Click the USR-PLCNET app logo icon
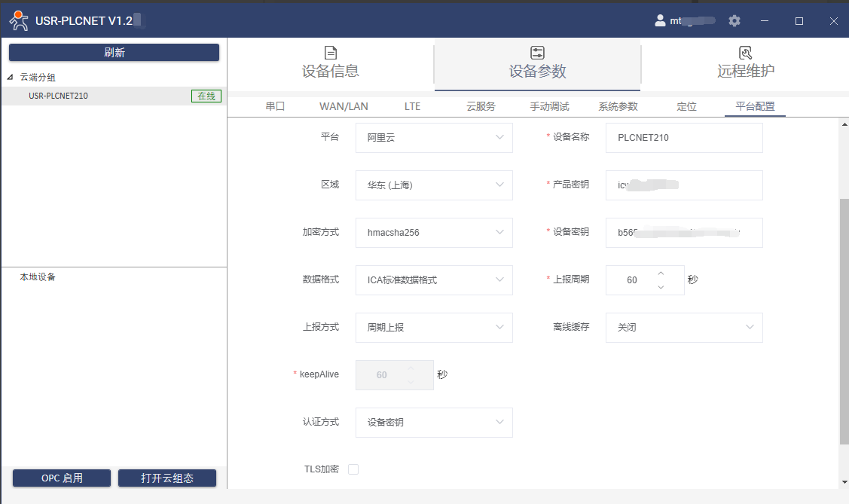The image size is (849, 504). [x=19, y=21]
